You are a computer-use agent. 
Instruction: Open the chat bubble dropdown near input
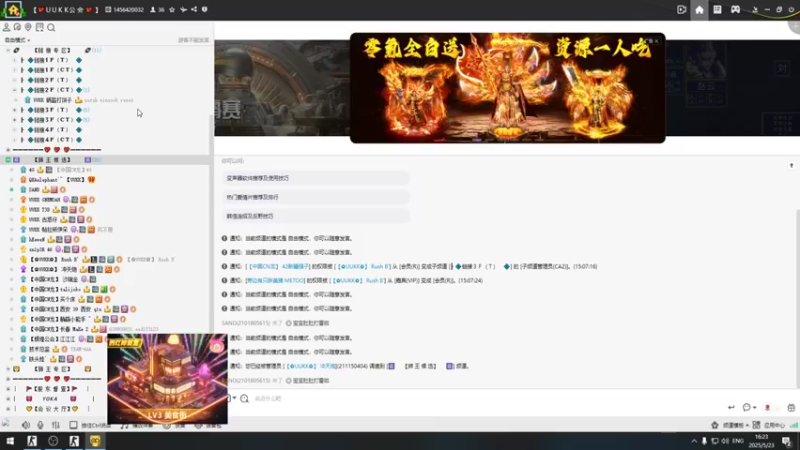coord(749,407)
